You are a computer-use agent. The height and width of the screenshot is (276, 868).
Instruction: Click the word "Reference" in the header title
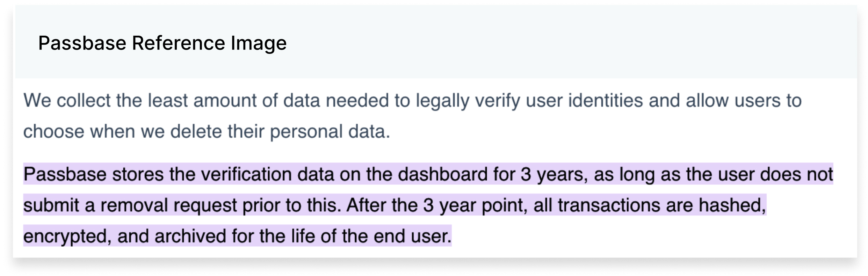point(178,43)
